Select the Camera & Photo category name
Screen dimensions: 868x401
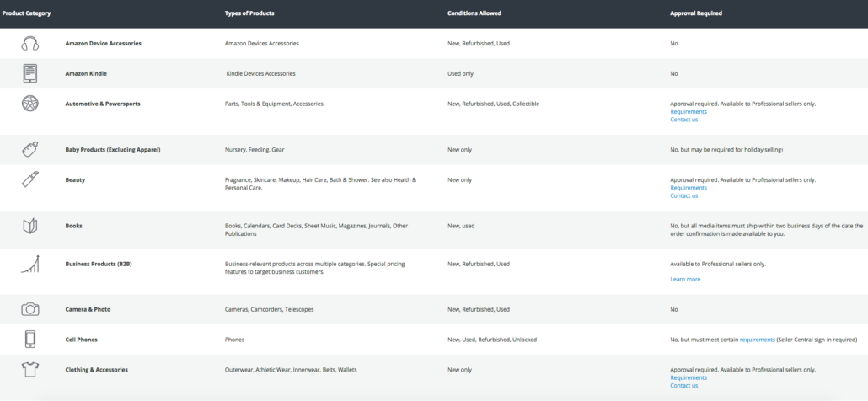coord(88,309)
